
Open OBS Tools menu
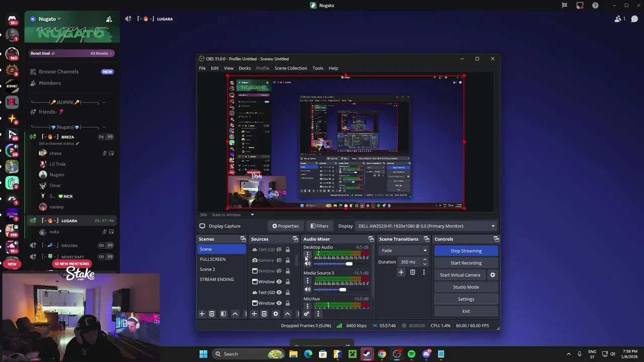click(x=318, y=68)
